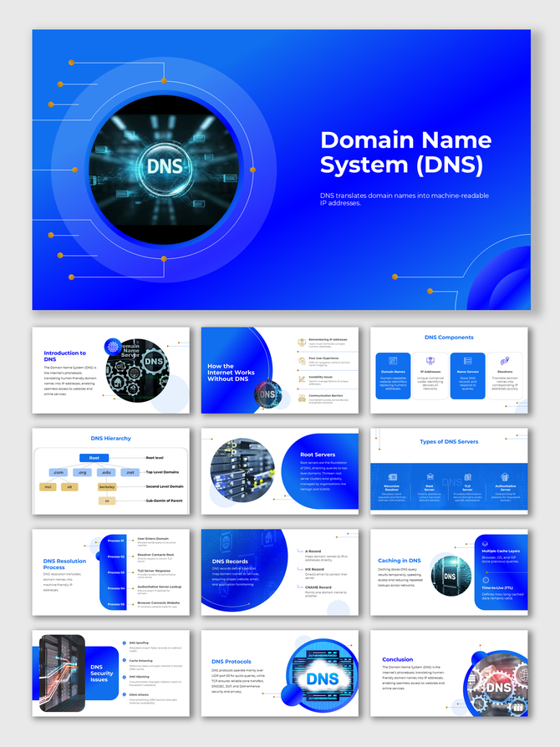Click the DNS Spoofing bullet icon
The height and width of the screenshot is (747, 560).
pyautogui.click(x=124, y=643)
